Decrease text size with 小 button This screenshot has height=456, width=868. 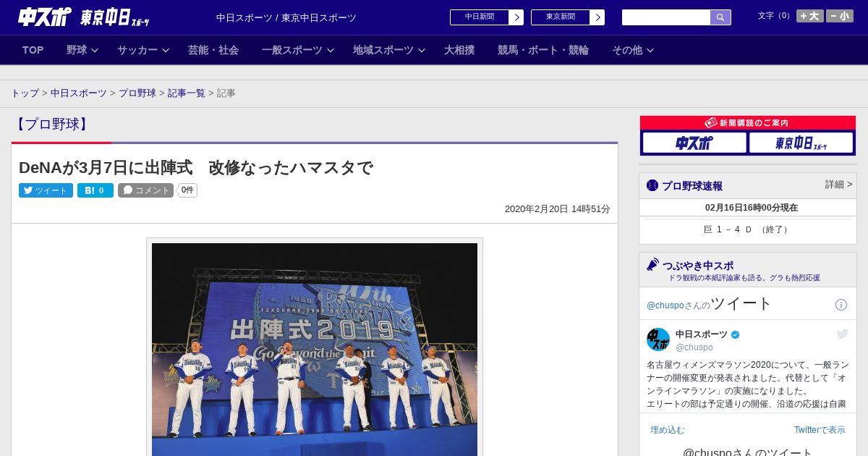pos(840,16)
